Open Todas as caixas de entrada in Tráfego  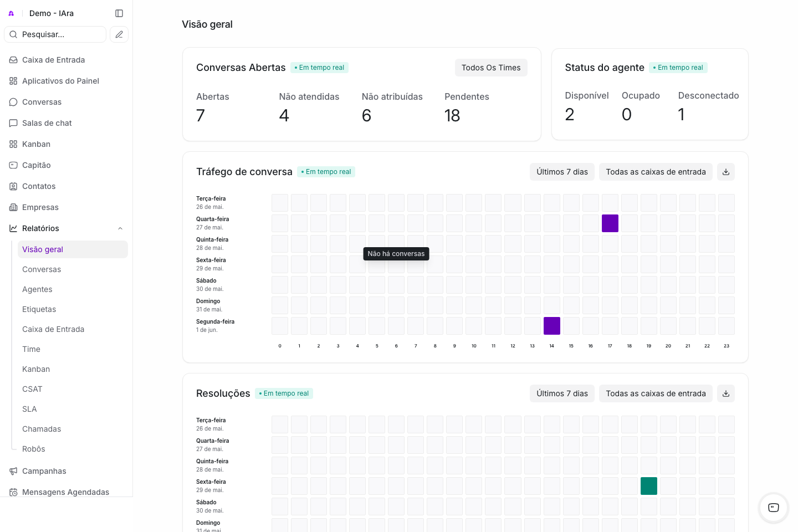656,172
